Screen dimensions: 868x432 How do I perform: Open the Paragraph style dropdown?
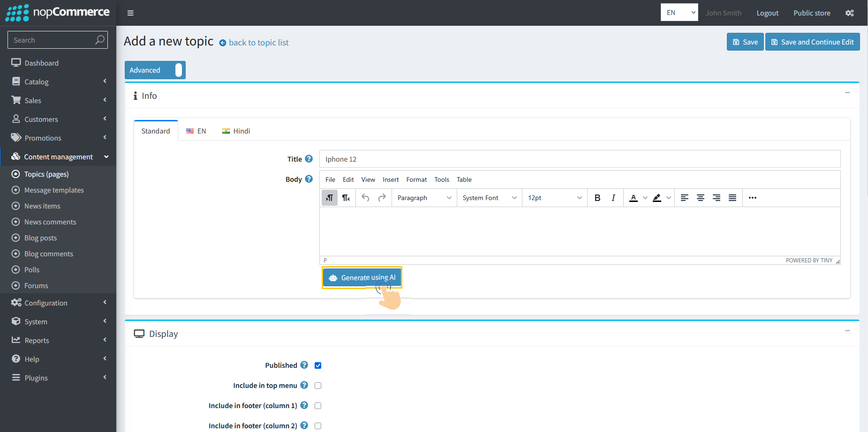point(423,197)
